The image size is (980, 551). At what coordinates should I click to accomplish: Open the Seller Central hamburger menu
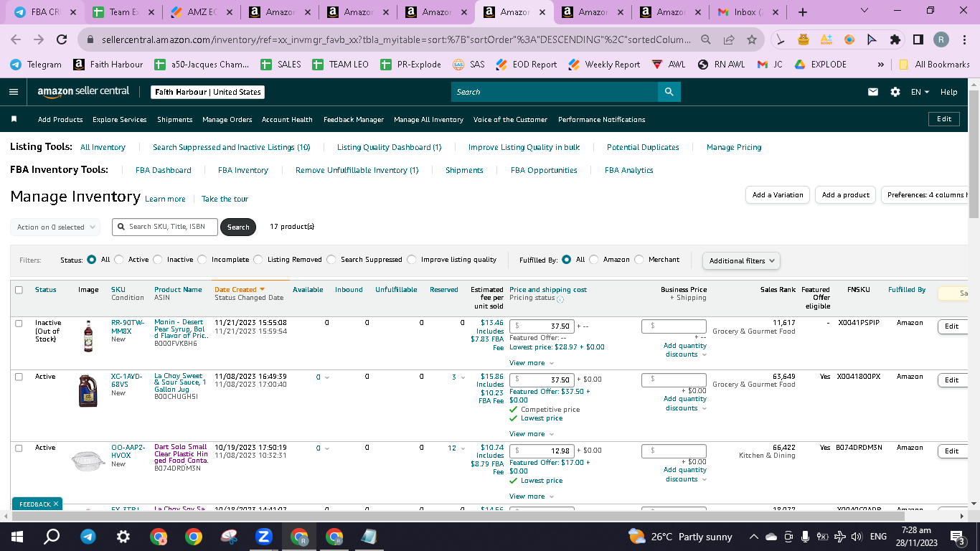tap(13, 92)
